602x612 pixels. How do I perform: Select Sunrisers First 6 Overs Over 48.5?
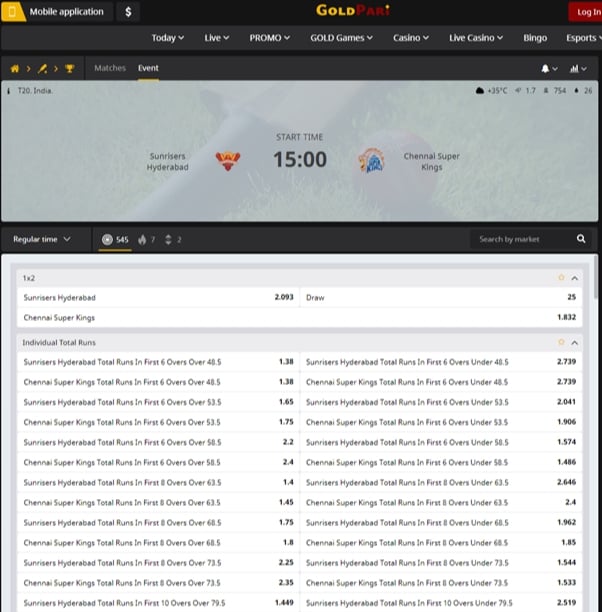158,362
